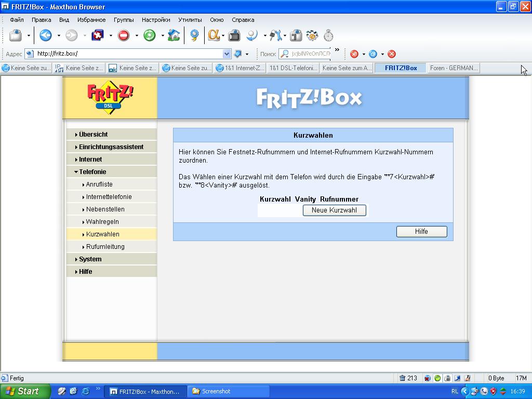Open the close-tabs icon's dropdown arrow

111,35
